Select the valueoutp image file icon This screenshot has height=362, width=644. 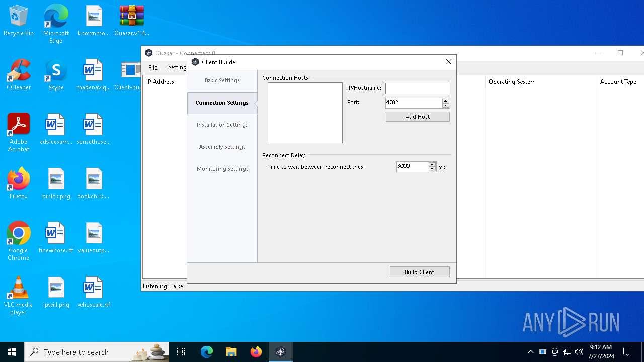[x=94, y=238]
